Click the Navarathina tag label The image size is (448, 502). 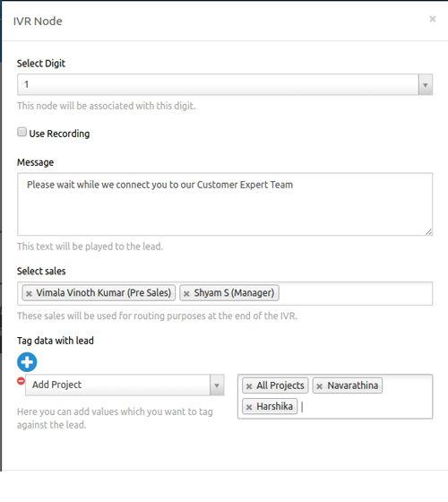[353, 385]
